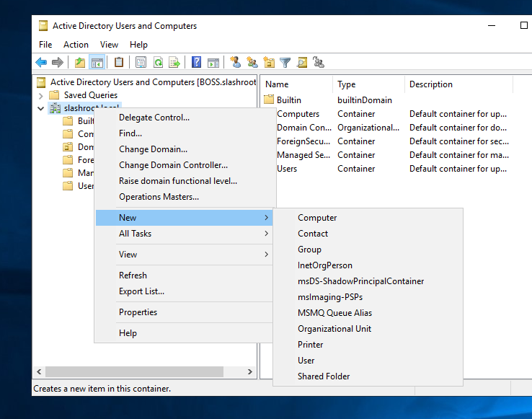
Task: Open the Action menu in menu bar
Action: pyautogui.click(x=76, y=45)
